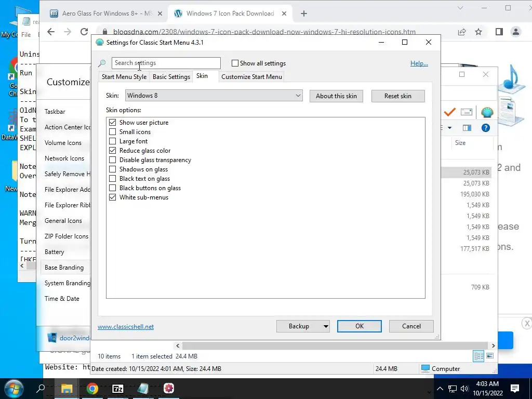Toggle the preview pane icon in Explorer
This screenshot has width=532, height=399.
[467, 128]
